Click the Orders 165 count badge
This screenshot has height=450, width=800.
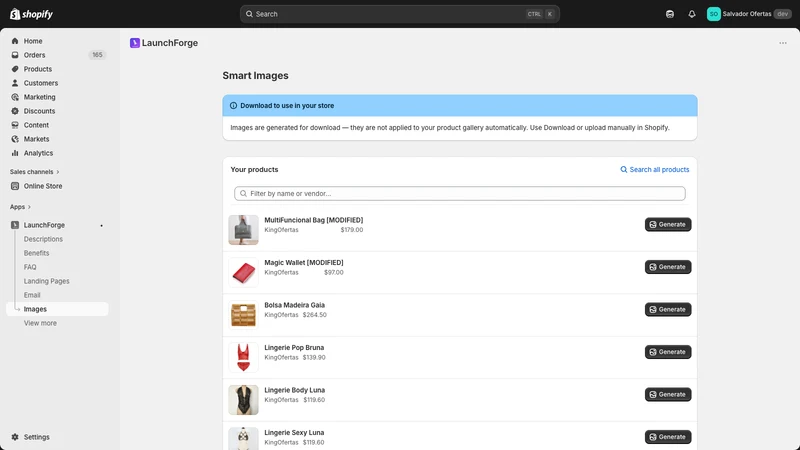click(x=97, y=55)
